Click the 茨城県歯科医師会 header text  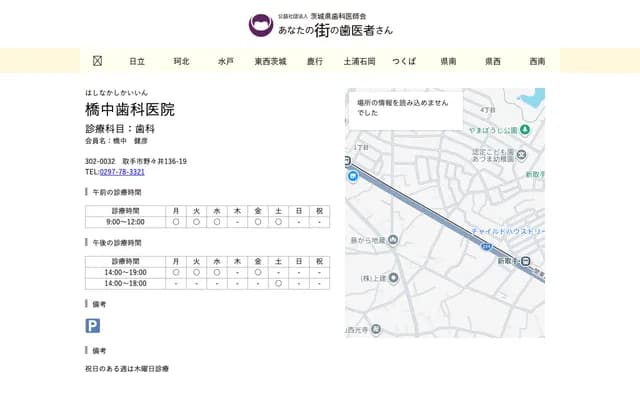point(338,16)
